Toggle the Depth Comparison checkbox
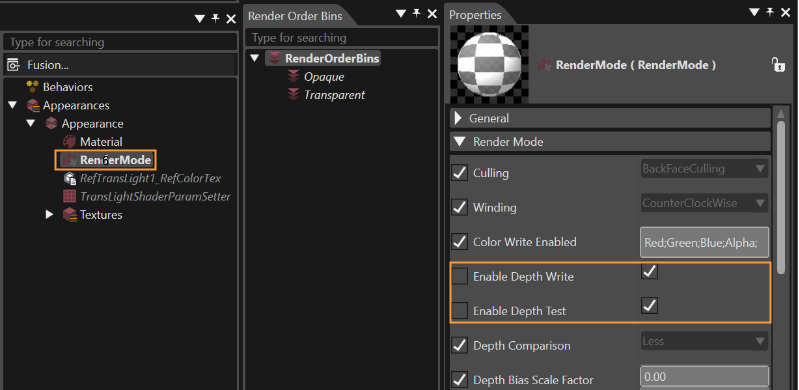The height and width of the screenshot is (390, 799). click(460, 345)
